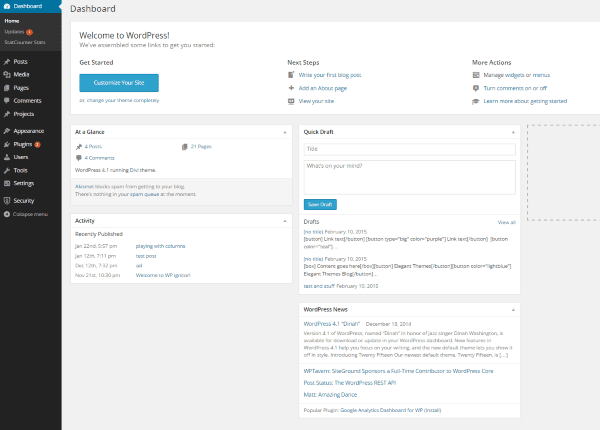
Task: Open the Posts menu
Action: click(20, 62)
